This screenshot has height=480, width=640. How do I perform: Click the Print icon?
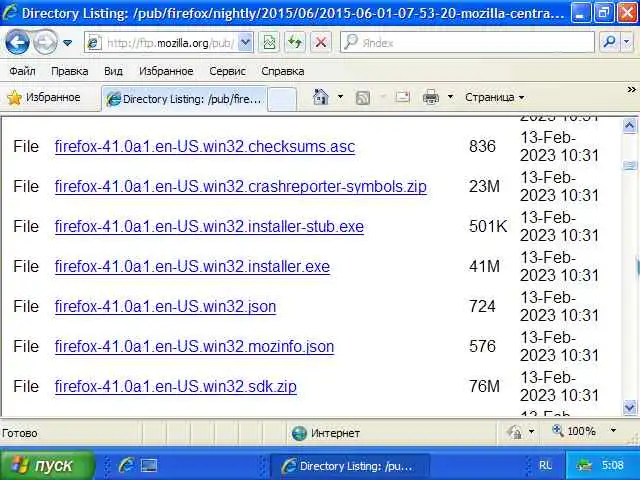point(431,98)
